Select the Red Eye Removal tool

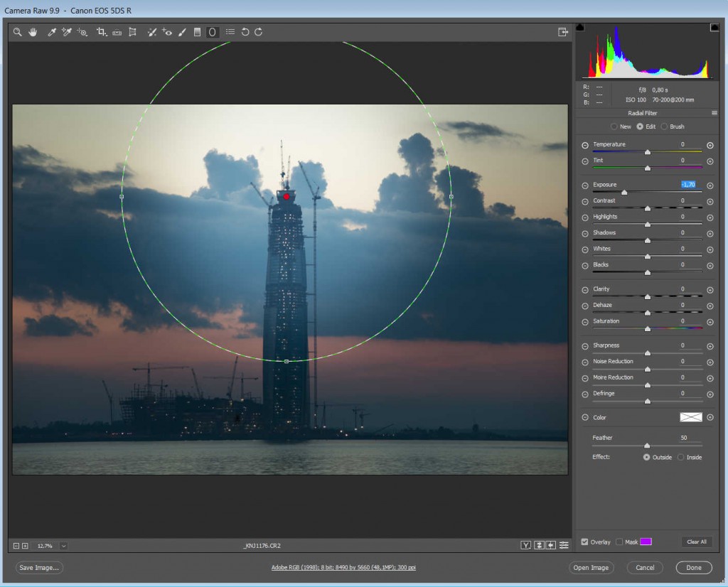coord(167,32)
